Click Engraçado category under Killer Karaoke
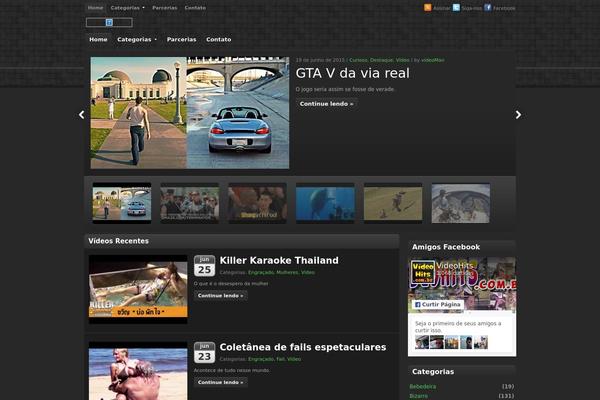 pyautogui.click(x=261, y=273)
